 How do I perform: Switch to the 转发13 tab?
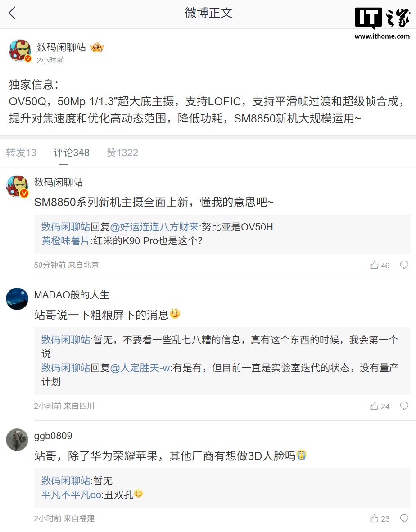pyautogui.click(x=21, y=153)
